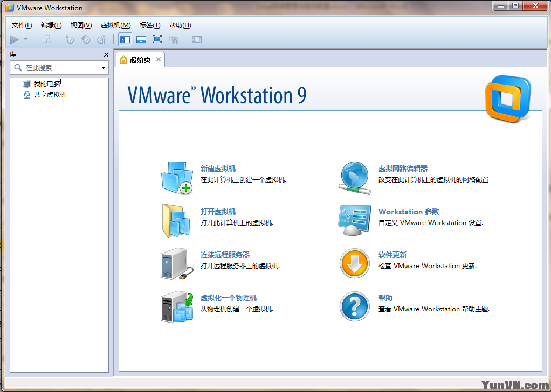Click the 打开虚拟机 link
The image size is (551, 392).
(x=218, y=212)
